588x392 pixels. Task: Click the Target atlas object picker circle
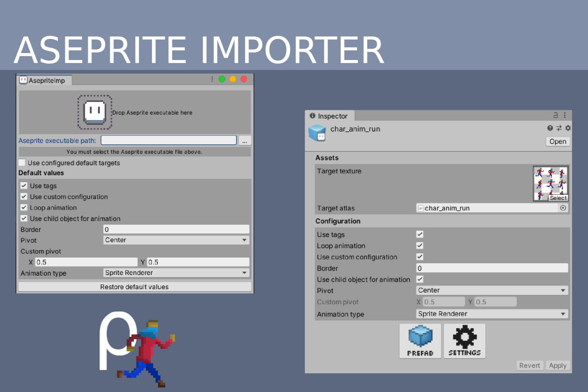(x=563, y=208)
